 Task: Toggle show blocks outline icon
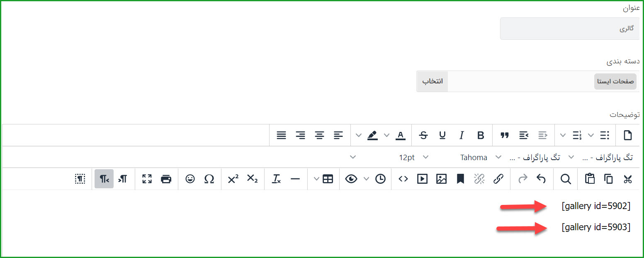(x=80, y=179)
